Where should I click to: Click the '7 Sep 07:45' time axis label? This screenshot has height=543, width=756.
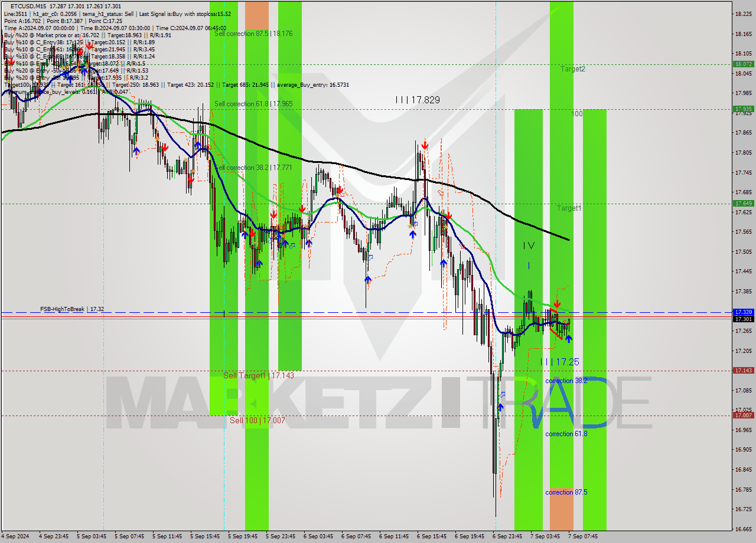click(x=583, y=537)
